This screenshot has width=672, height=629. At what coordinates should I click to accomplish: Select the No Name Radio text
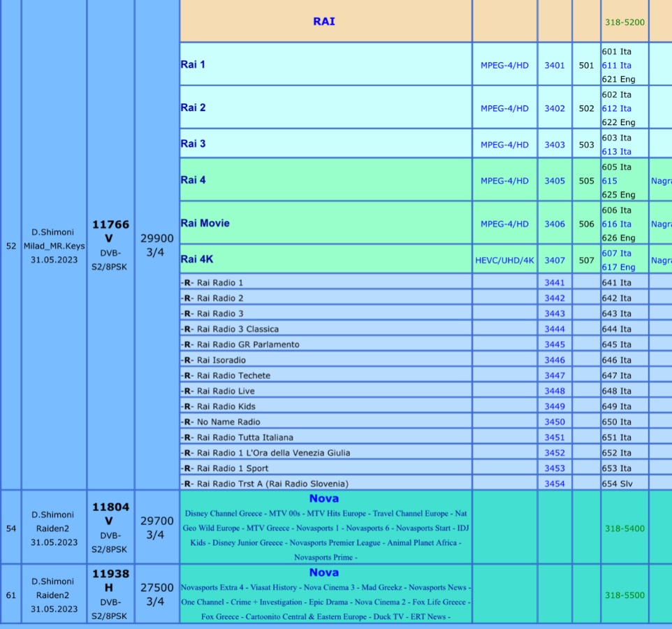tap(220, 421)
